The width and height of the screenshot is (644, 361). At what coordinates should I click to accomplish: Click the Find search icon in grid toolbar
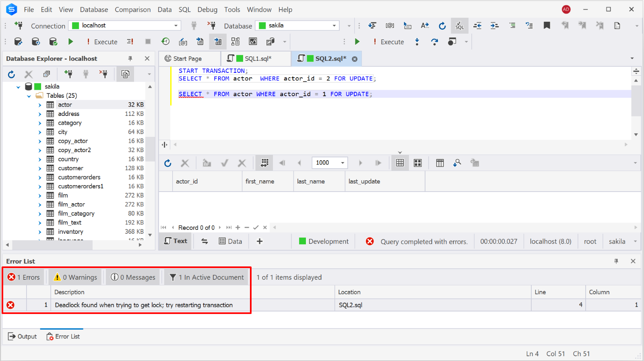[457, 163]
